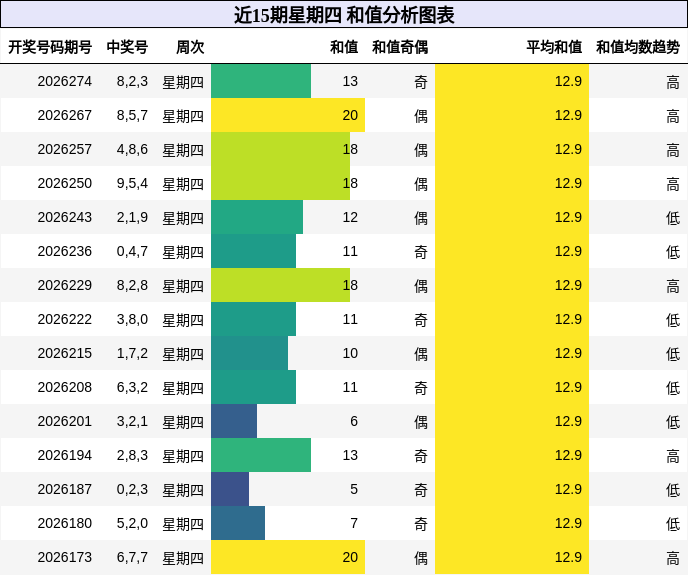688x575 pixels.
Task: Click the sum value 10 in row 2026215
Action: (350, 353)
